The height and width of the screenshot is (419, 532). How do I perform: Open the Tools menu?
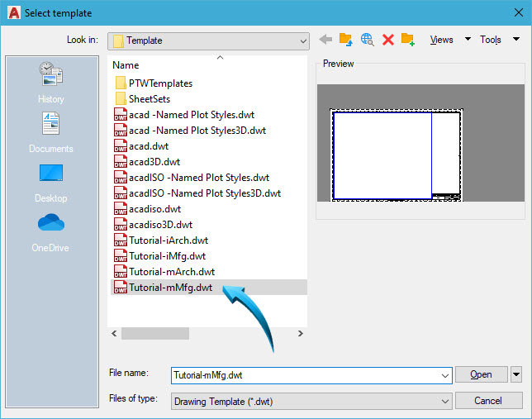(490, 40)
